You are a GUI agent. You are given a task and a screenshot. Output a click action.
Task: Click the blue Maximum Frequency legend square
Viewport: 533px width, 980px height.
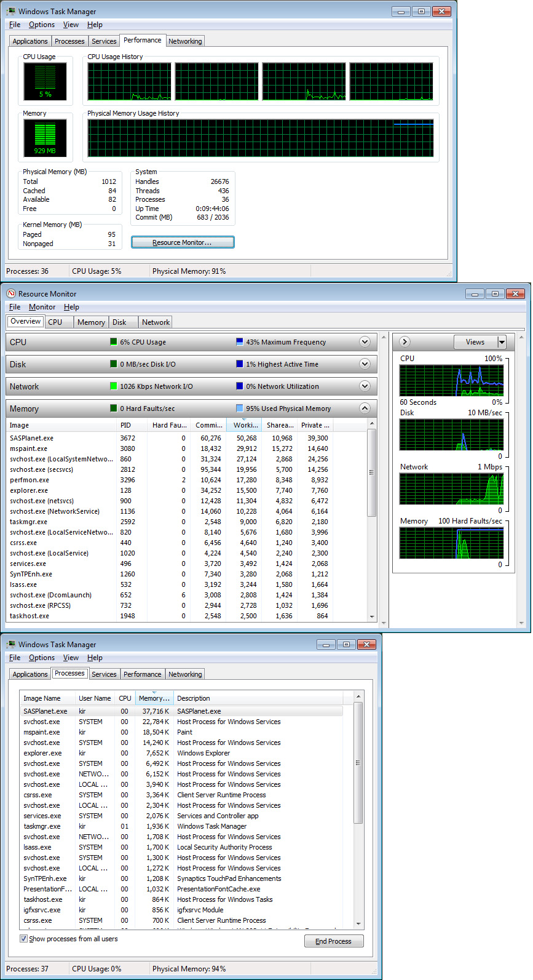(240, 342)
